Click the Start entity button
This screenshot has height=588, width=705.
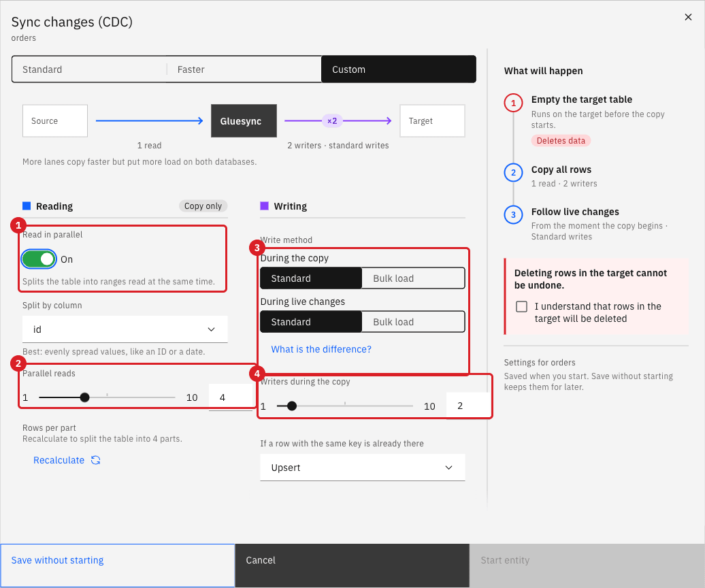point(587,566)
